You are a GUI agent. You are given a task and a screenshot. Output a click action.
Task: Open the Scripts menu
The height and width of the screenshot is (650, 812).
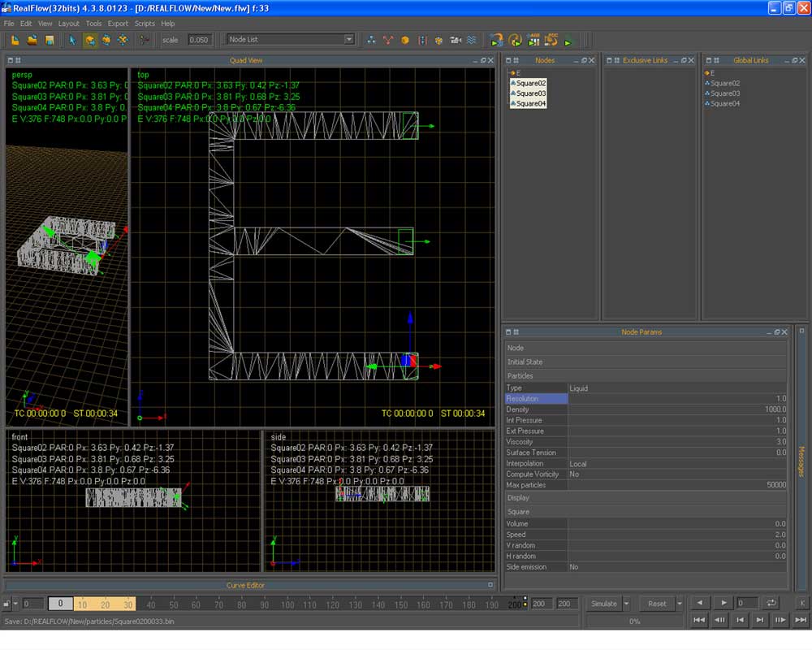point(145,24)
